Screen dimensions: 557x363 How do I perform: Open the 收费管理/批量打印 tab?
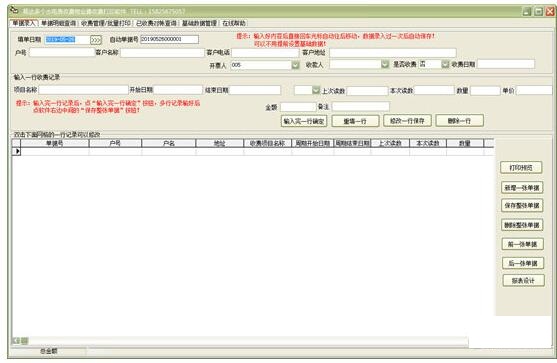(106, 23)
